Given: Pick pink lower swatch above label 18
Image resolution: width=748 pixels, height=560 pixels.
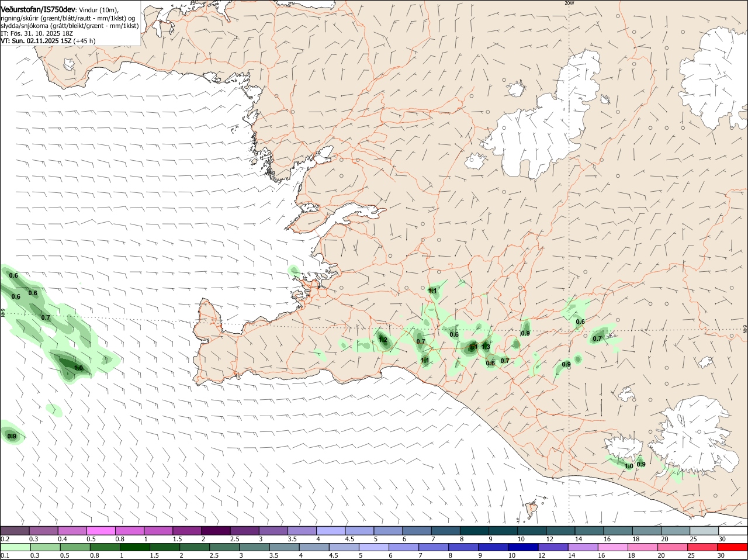Looking at the screenshot, I should [642, 547].
